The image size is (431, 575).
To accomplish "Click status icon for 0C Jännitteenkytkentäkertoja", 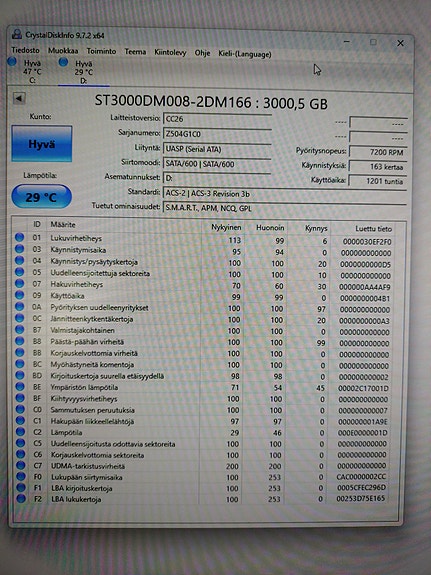I will click(x=19, y=318).
